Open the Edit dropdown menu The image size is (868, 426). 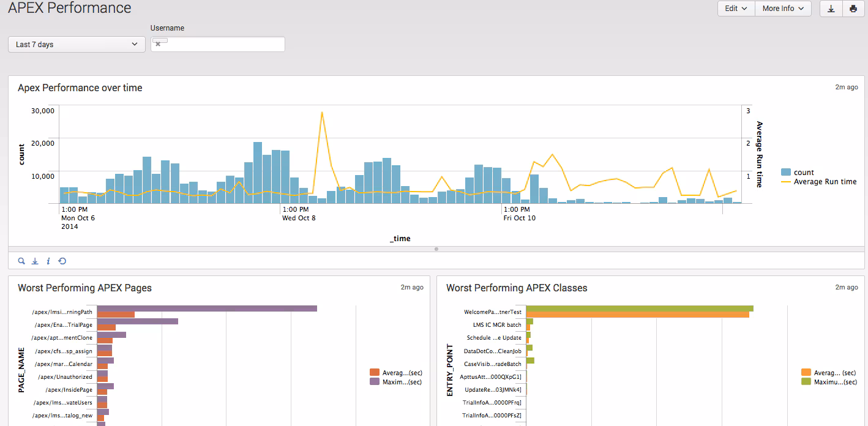(736, 9)
